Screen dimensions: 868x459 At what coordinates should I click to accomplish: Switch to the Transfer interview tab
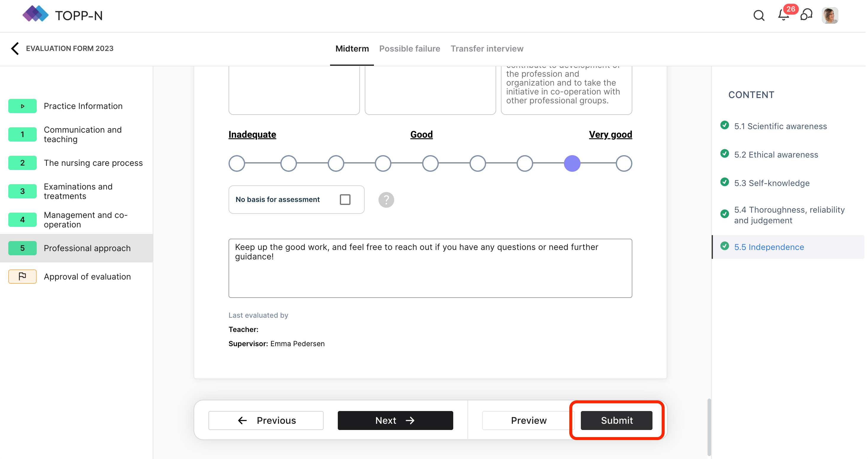coord(487,49)
